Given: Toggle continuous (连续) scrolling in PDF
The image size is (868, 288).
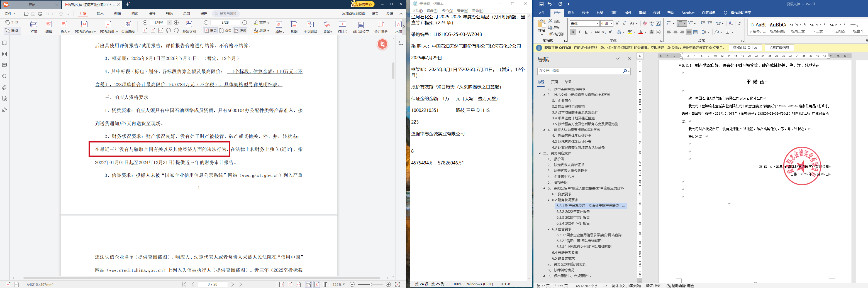Looking at the screenshot, I should tap(240, 31).
